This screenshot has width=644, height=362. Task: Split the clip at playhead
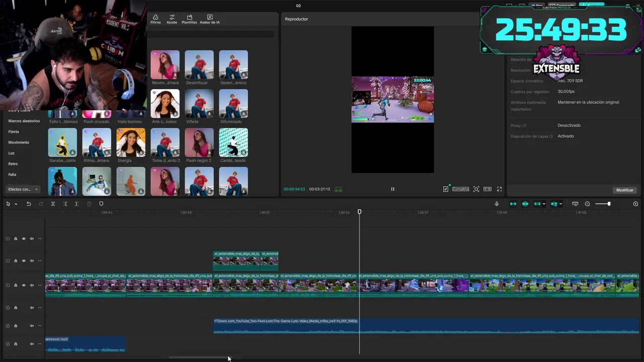53,204
